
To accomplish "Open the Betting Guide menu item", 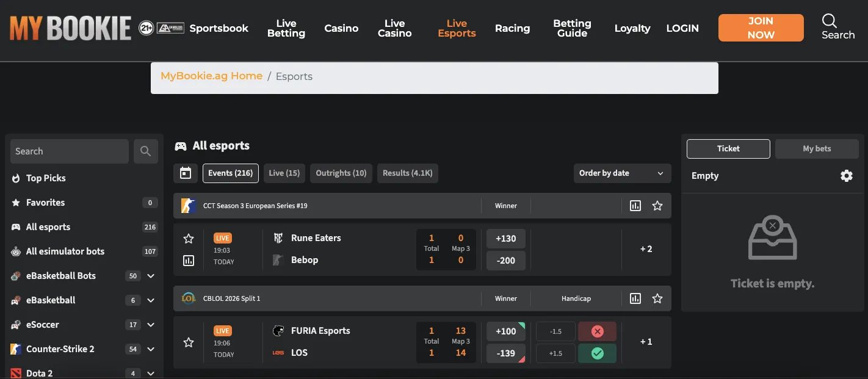I will point(572,28).
